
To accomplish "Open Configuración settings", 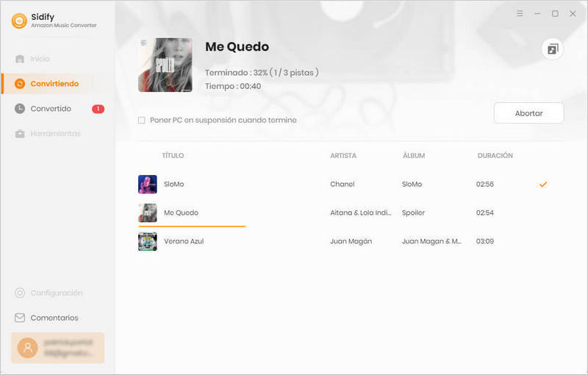I will click(x=49, y=293).
